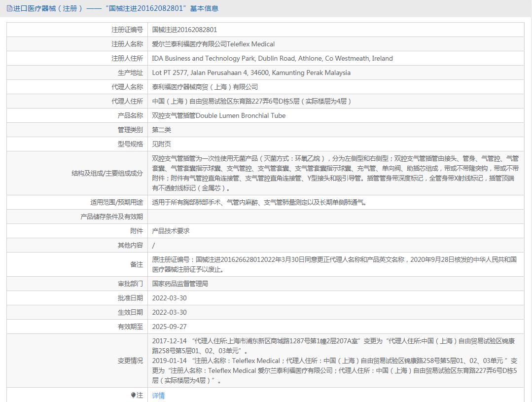
Task: Click the 注册人住所 label
Action: click(x=127, y=58)
